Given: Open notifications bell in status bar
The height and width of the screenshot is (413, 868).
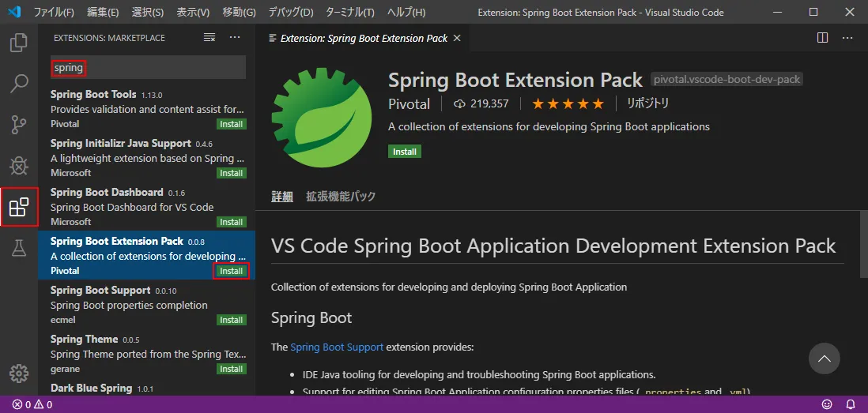Looking at the screenshot, I should 851,404.
